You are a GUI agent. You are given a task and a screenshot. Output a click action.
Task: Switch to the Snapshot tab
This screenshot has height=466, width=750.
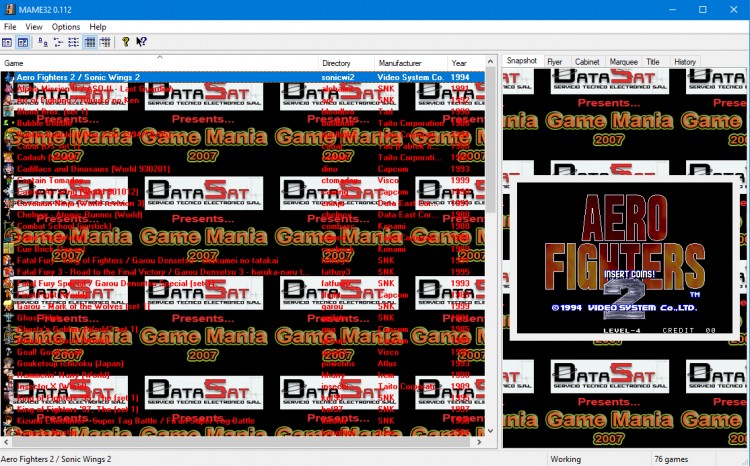[522, 61]
